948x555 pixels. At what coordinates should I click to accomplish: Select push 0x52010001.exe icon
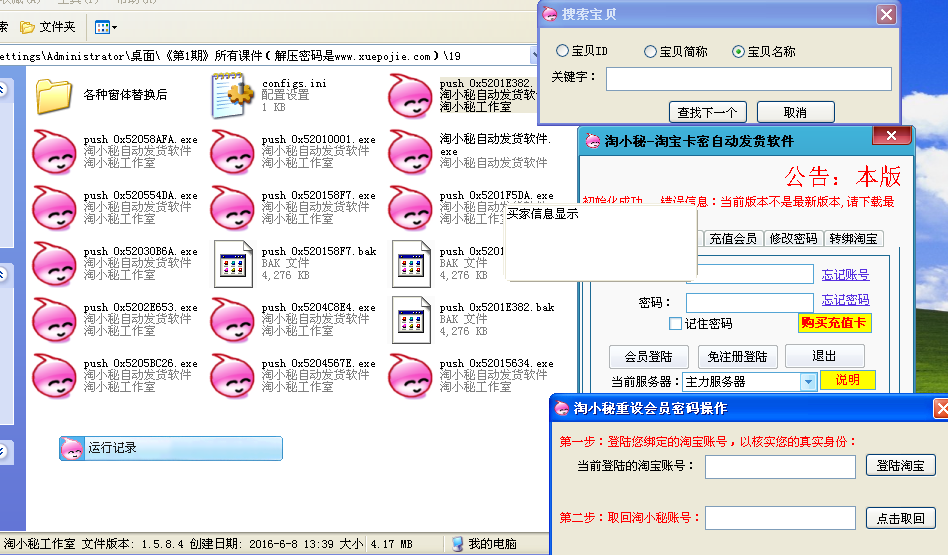click(x=232, y=152)
